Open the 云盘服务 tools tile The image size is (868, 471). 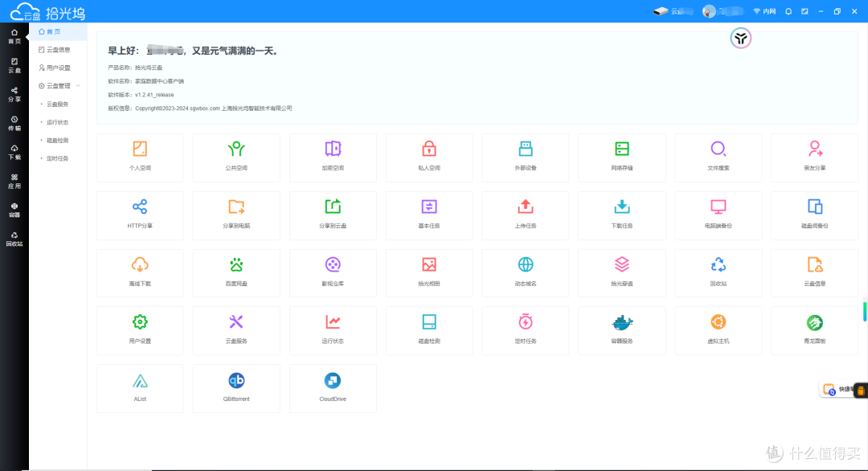pos(236,330)
